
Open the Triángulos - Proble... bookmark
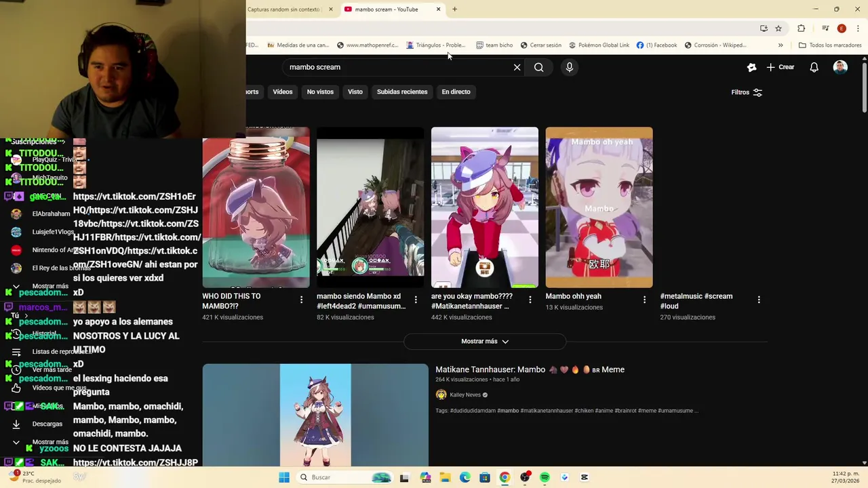[x=436, y=45]
